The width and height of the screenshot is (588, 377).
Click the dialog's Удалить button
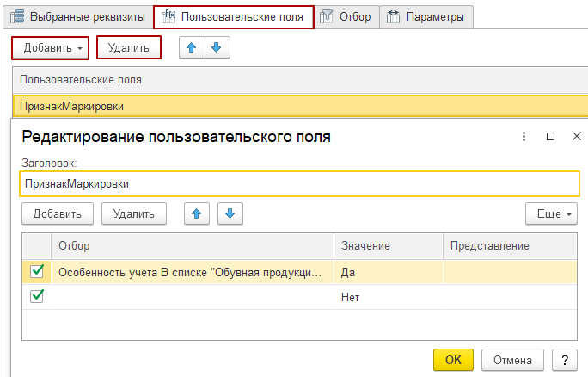(134, 213)
